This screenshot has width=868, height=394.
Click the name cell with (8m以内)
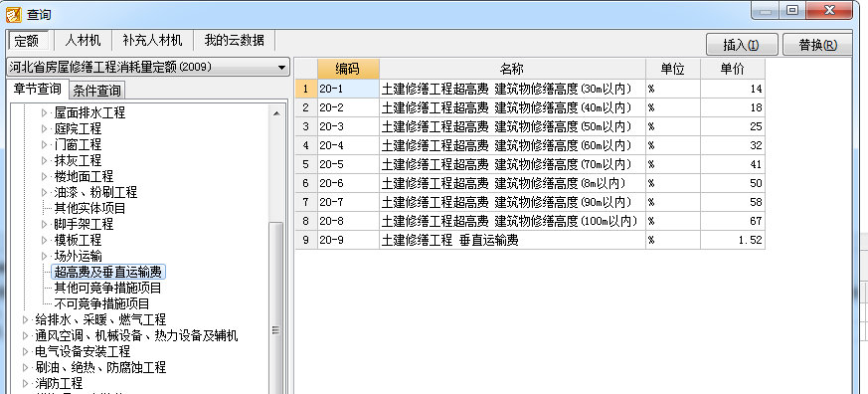512,183
